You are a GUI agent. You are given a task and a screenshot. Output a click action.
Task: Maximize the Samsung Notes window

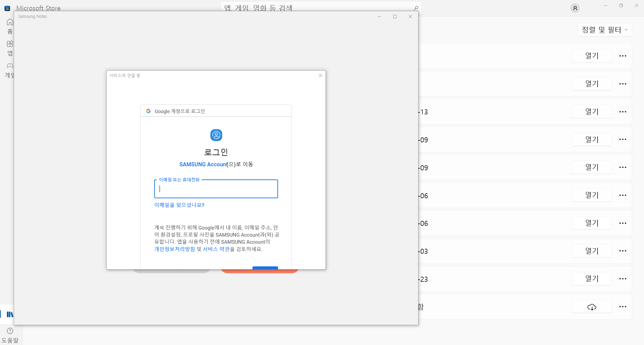pos(395,16)
